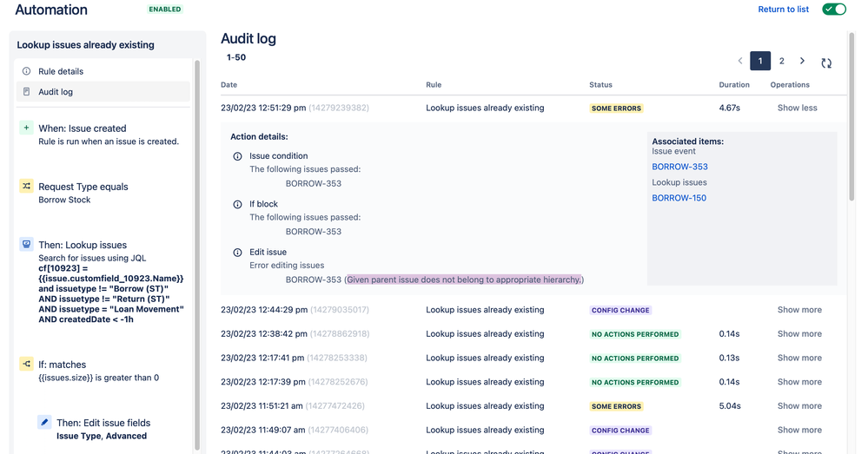Click SOME ERRORS badge on 12:51:29 entry
The width and height of the screenshot is (868, 454).
click(x=616, y=109)
